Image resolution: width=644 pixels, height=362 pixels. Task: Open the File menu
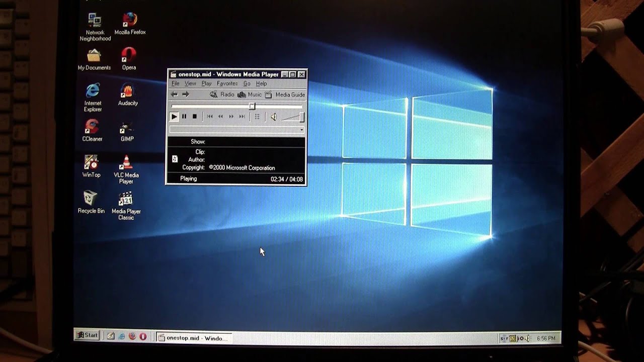tap(175, 83)
